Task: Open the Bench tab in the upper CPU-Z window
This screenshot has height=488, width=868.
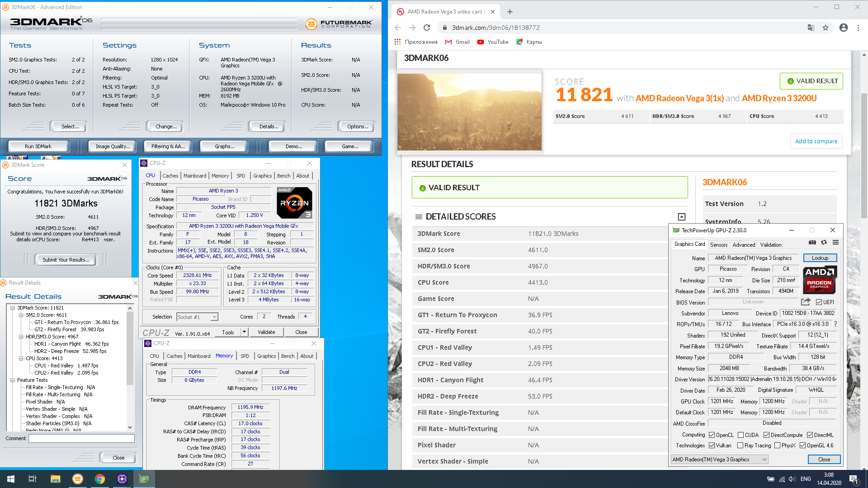Action: (x=283, y=176)
